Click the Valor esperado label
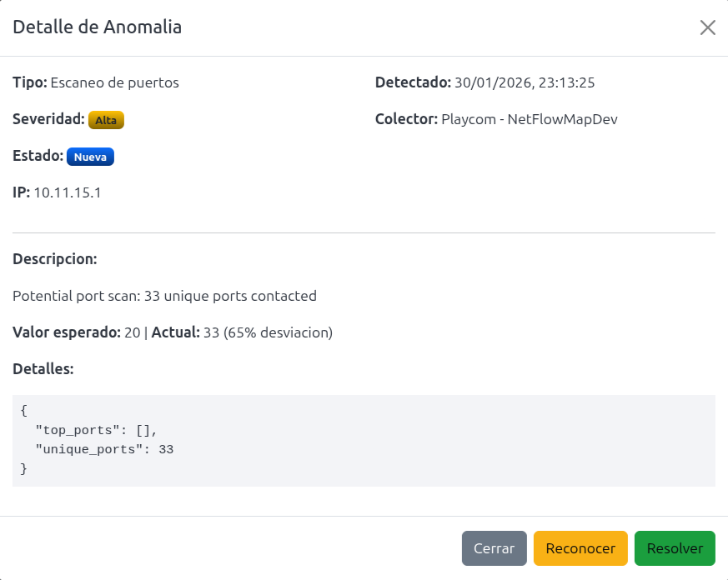728x580 pixels. point(66,332)
